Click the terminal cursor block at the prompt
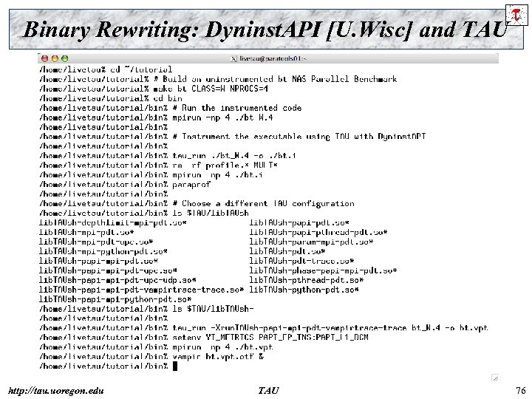The width and height of the screenshot is (532, 399). pos(175,366)
